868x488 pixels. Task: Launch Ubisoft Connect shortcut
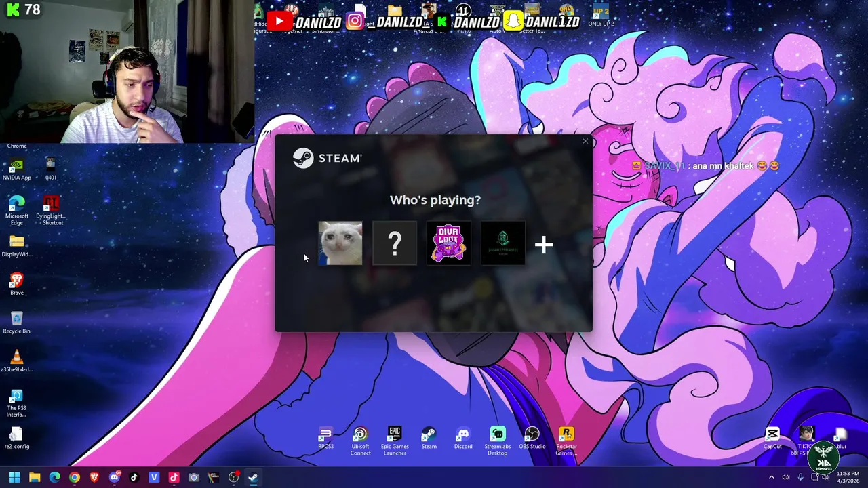coord(360,441)
